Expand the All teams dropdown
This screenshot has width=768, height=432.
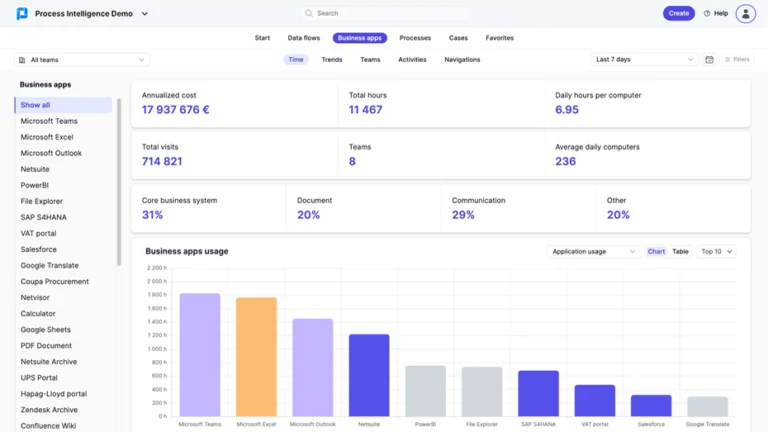[x=82, y=60]
